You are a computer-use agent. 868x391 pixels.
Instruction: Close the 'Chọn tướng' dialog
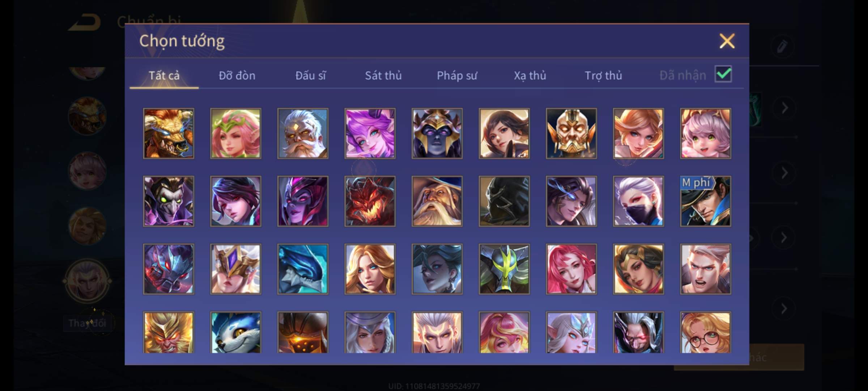pyautogui.click(x=727, y=41)
